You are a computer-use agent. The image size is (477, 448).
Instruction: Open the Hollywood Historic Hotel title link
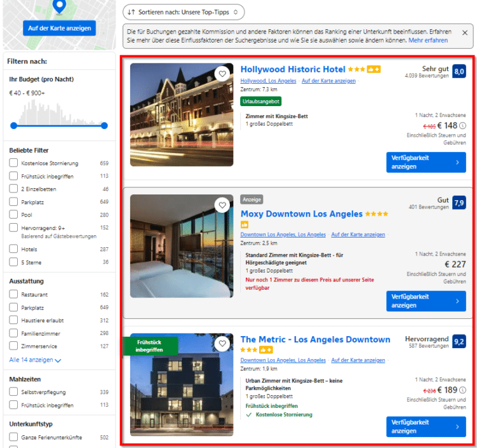pyautogui.click(x=293, y=69)
